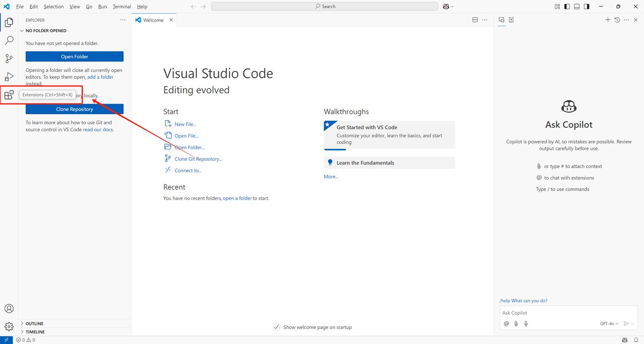
Task: Open the Copilot Chat panel tab icon
Action: point(502,20)
